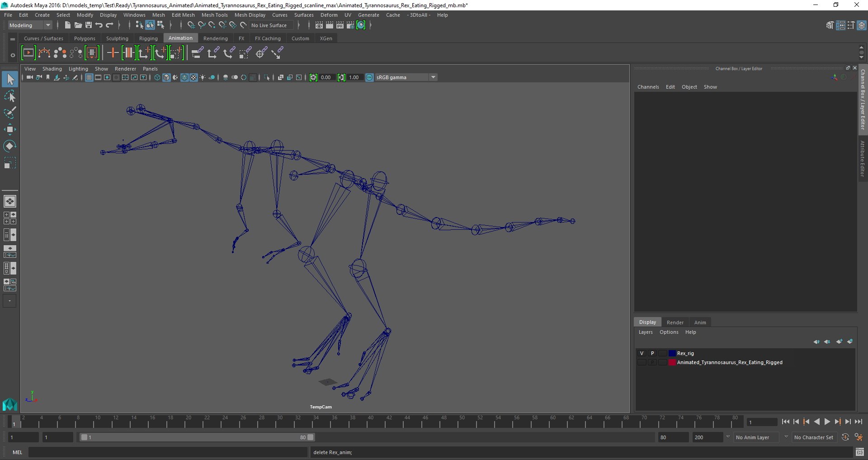
Task: Toggle the sRGB color management icon
Action: click(x=369, y=77)
